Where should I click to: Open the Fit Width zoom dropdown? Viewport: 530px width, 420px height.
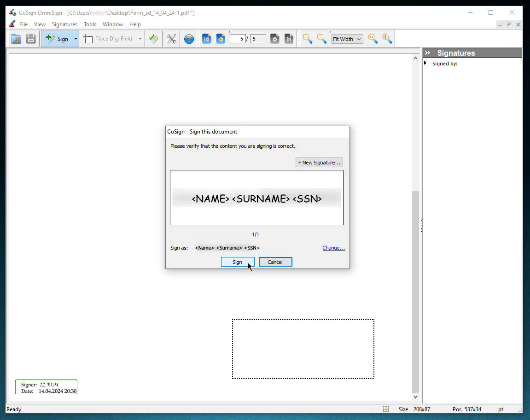click(347, 39)
